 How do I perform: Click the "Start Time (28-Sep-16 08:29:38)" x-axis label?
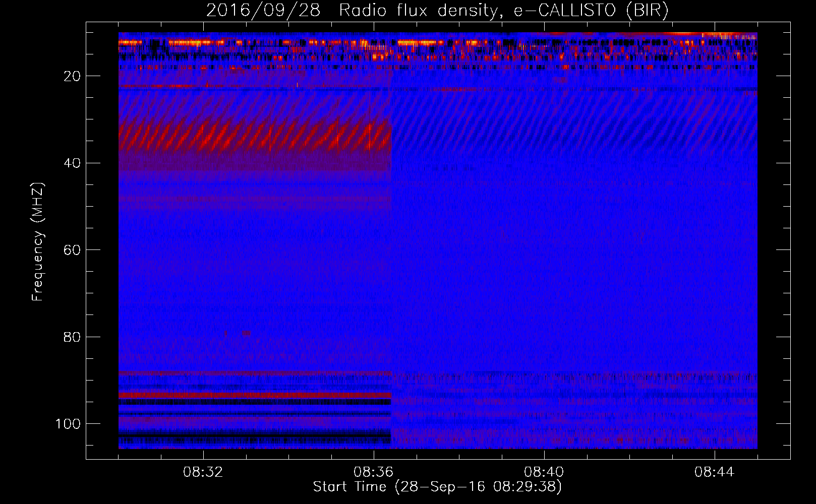437,487
